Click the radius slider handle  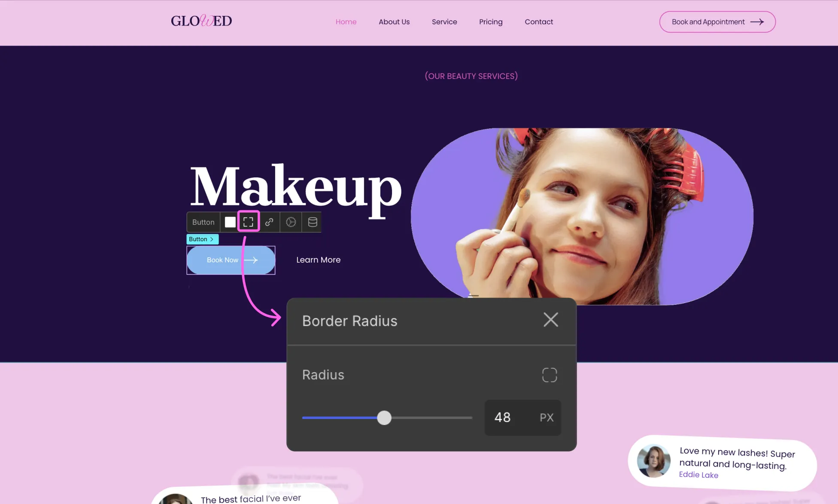[384, 418]
